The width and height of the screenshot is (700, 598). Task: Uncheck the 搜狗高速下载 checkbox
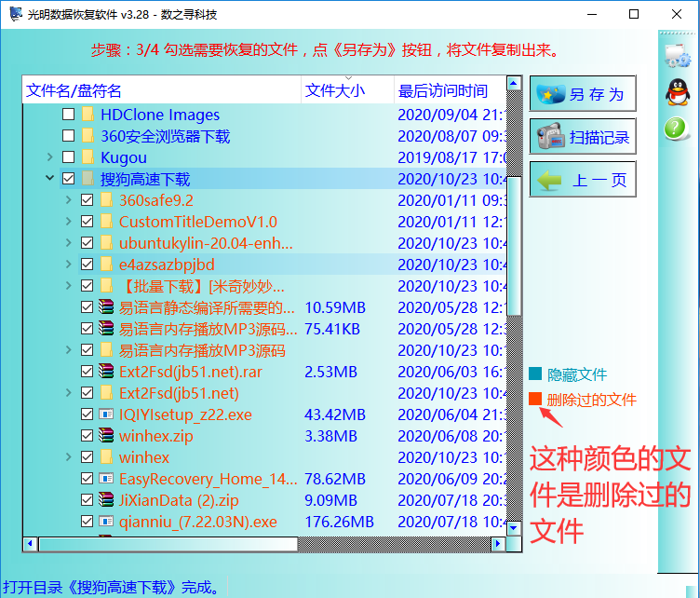coord(68,179)
